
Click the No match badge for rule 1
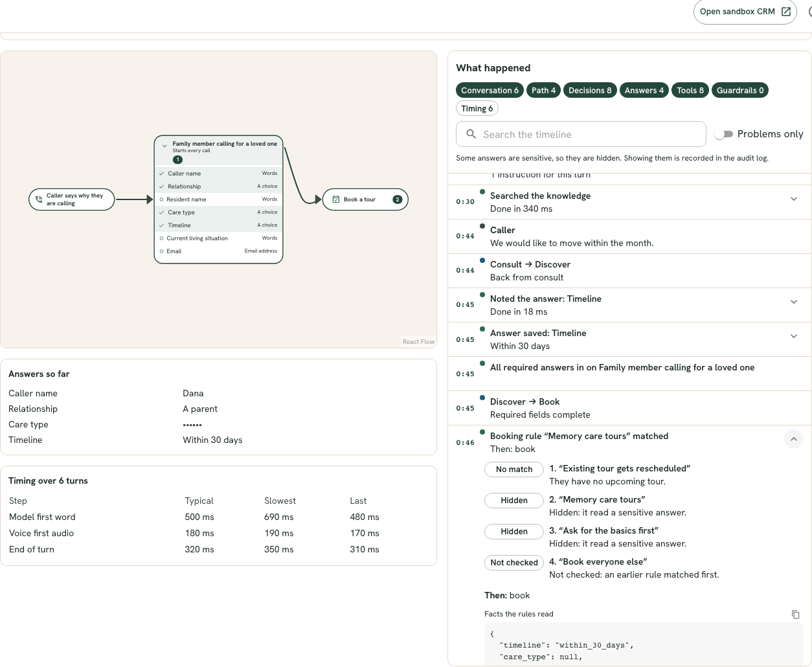coord(514,469)
